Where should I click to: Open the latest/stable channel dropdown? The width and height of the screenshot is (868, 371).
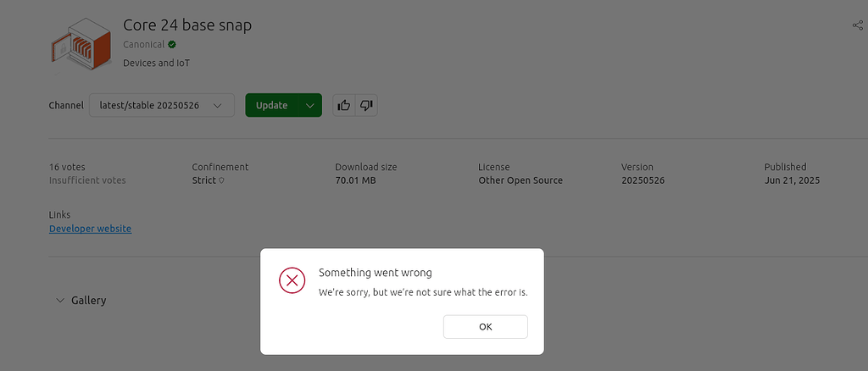tap(161, 105)
